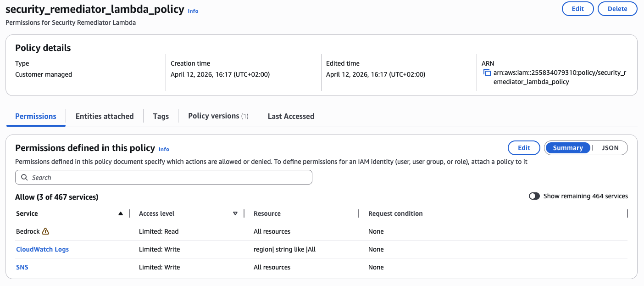644x286 pixels.
Task: Click the Service column sort arrow
Action: pyautogui.click(x=121, y=213)
